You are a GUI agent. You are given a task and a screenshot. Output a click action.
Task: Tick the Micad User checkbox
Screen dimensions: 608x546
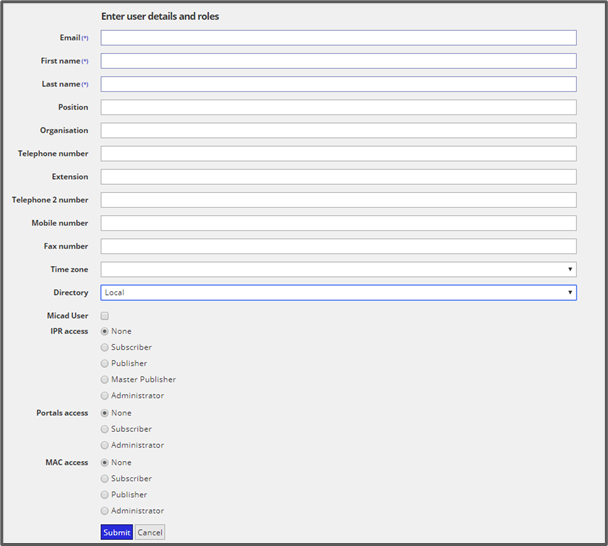tap(105, 316)
